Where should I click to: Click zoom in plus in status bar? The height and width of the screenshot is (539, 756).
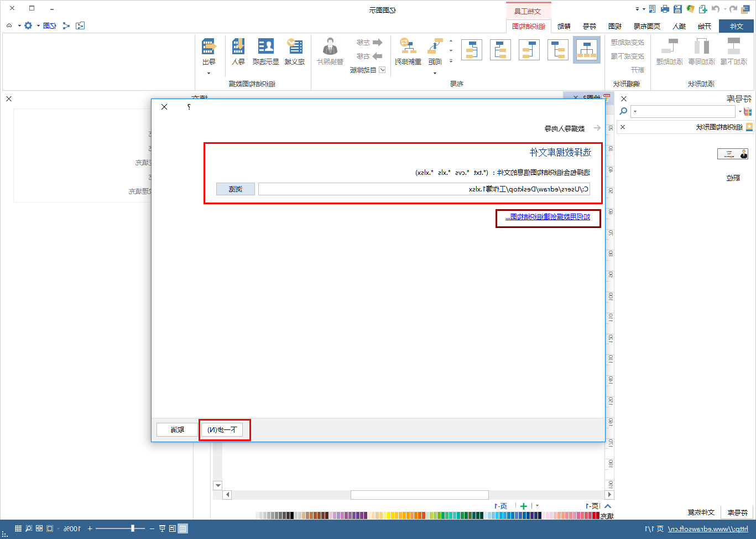coord(90,528)
